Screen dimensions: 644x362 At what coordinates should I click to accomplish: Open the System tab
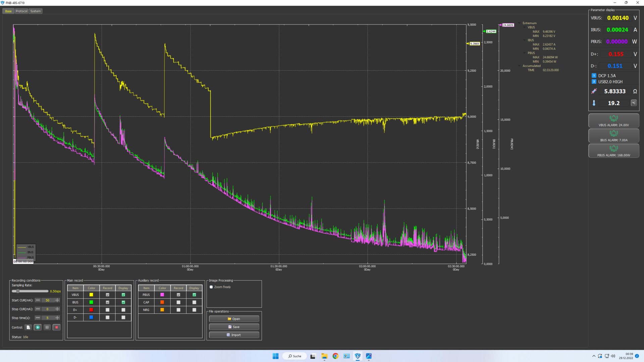click(35, 11)
